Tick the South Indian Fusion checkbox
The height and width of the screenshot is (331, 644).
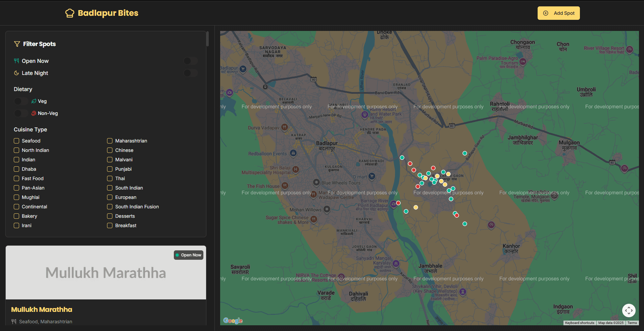coord(110,207)
